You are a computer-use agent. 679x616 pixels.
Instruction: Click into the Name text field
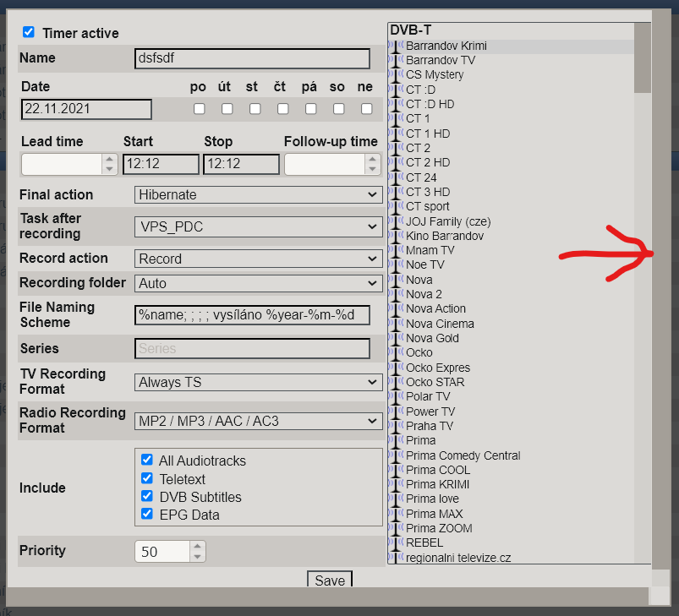click(x=252, y=58)
